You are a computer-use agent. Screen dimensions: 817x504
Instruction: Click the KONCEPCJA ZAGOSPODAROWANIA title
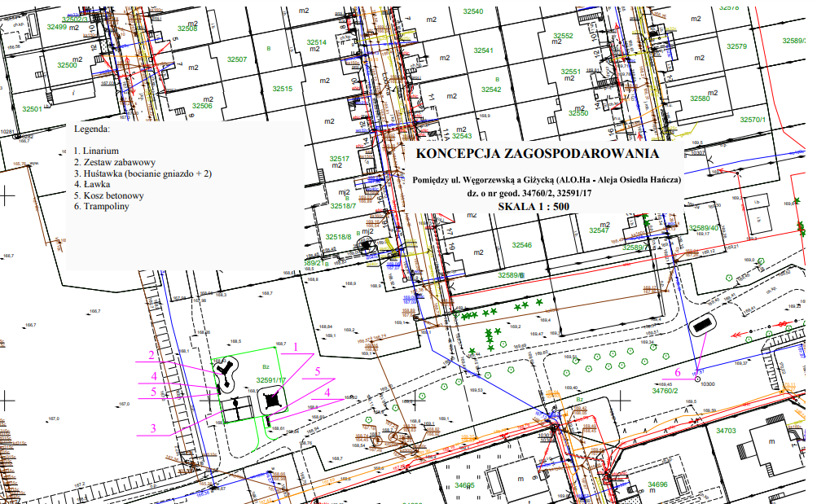tap(537, 154)
